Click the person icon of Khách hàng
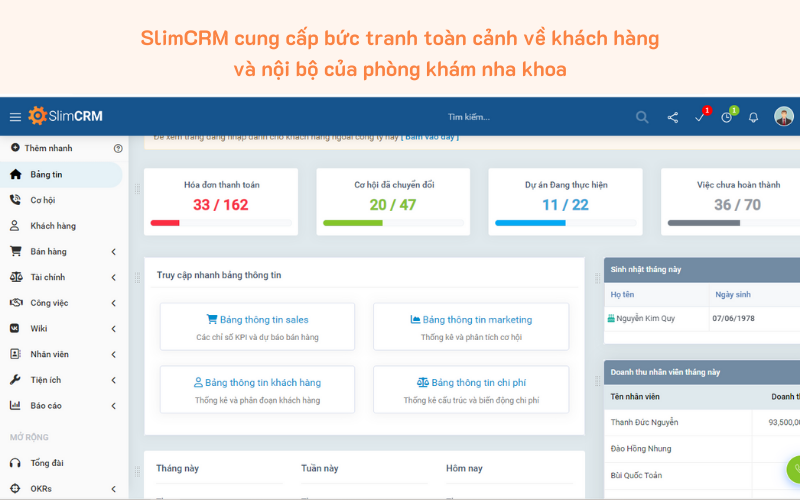Image resolution: width=800 pixels, height=500 pixels. [x=15, y=226]
